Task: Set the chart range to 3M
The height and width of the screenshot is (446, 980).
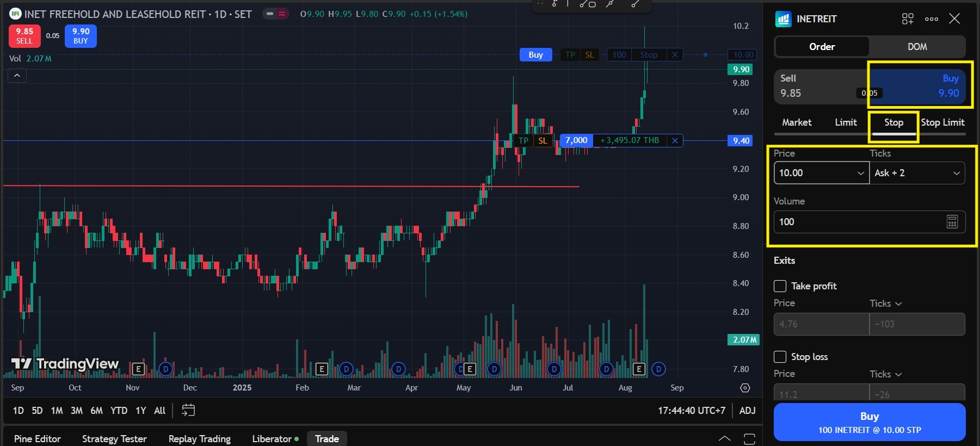Action: coord(77,411)
